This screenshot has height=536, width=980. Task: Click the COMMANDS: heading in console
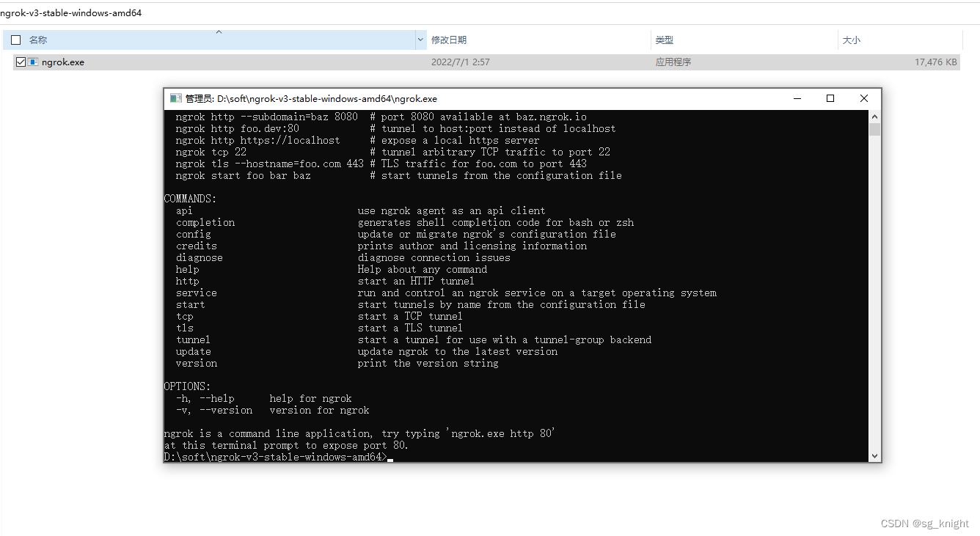coord(191,199)
